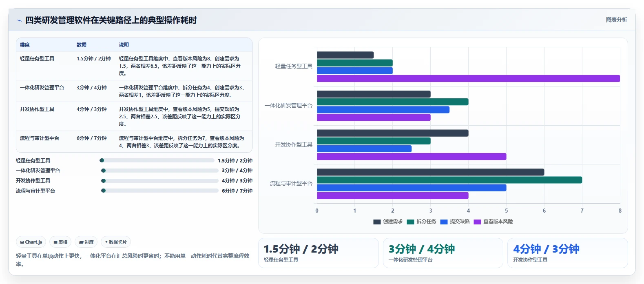
Task: Select the 数据卡片 tag chip
Action: tap(116, 242)
